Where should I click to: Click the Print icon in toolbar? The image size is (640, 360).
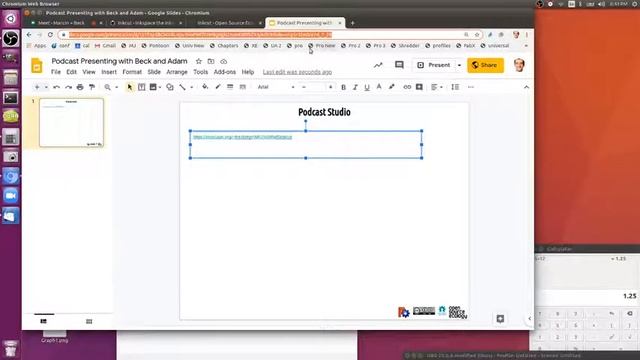[80, 87]
